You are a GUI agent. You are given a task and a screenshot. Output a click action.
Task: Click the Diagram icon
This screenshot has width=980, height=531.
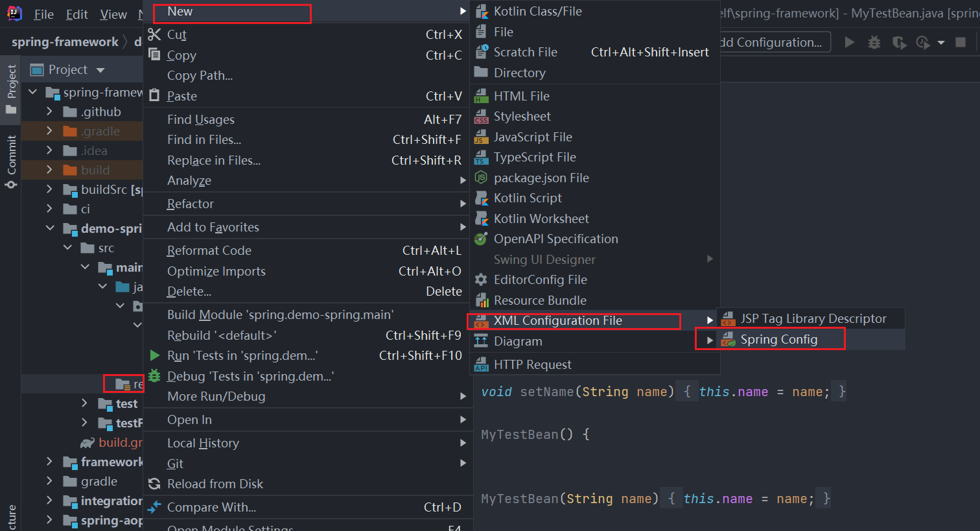(481, 341)
